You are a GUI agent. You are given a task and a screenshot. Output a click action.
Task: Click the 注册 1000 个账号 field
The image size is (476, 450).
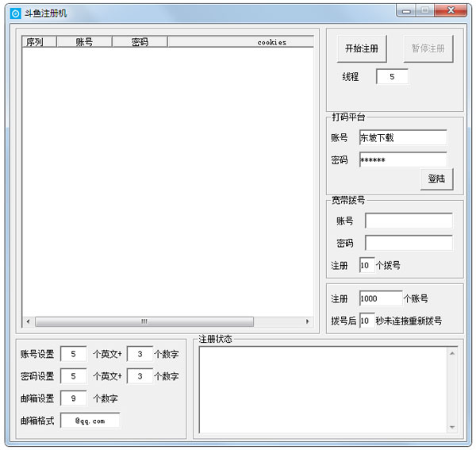[x=381, y=298]
